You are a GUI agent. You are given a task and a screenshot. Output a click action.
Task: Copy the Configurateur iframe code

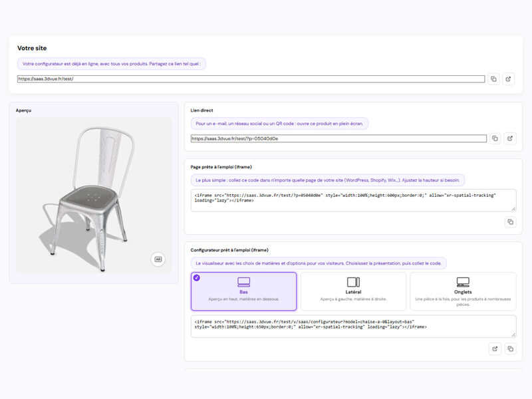point(510,348)
